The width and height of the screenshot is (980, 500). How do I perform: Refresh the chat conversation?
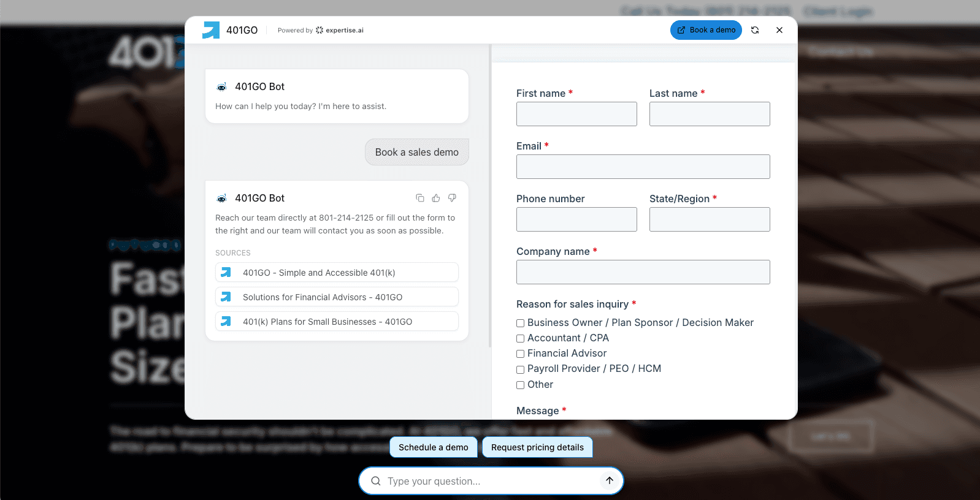(755, 30)
